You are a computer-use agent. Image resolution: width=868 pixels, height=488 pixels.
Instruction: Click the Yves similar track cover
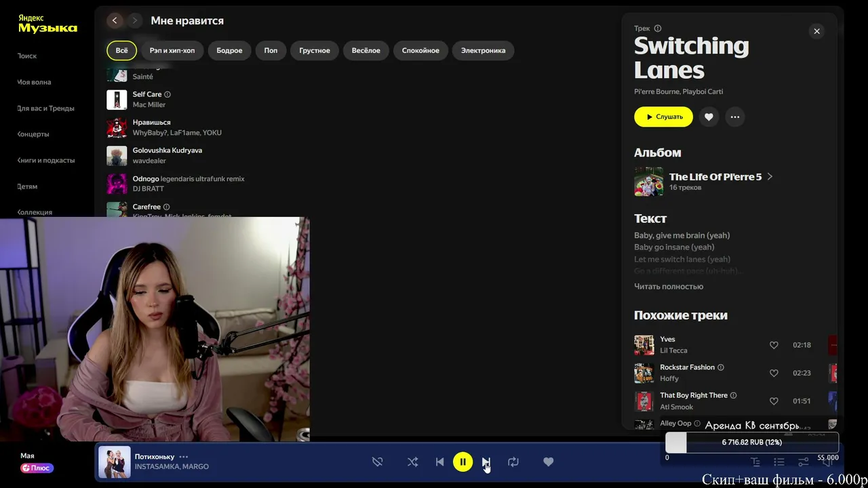point(644,345)
